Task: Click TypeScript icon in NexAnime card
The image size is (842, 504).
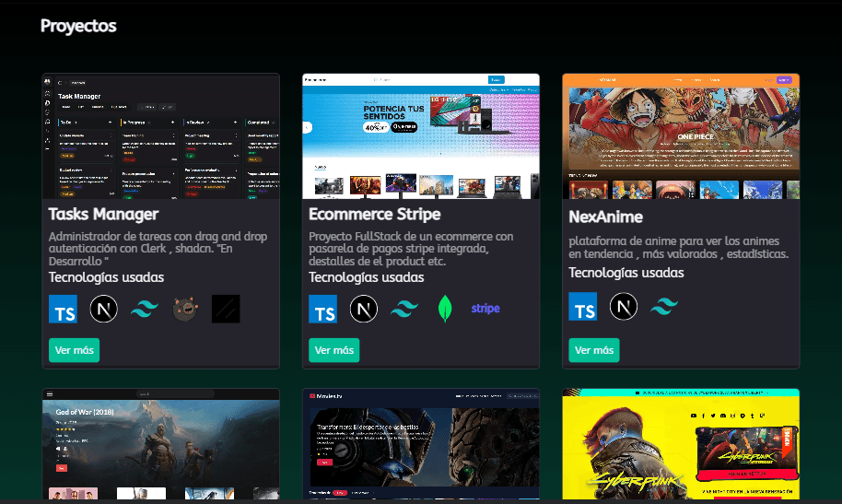Action: point(582,306)
